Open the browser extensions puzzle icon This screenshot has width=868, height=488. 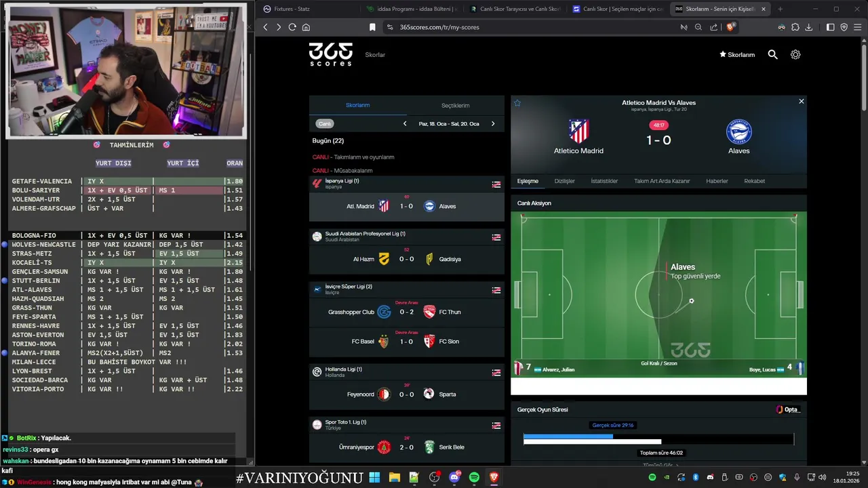(795, 27)
